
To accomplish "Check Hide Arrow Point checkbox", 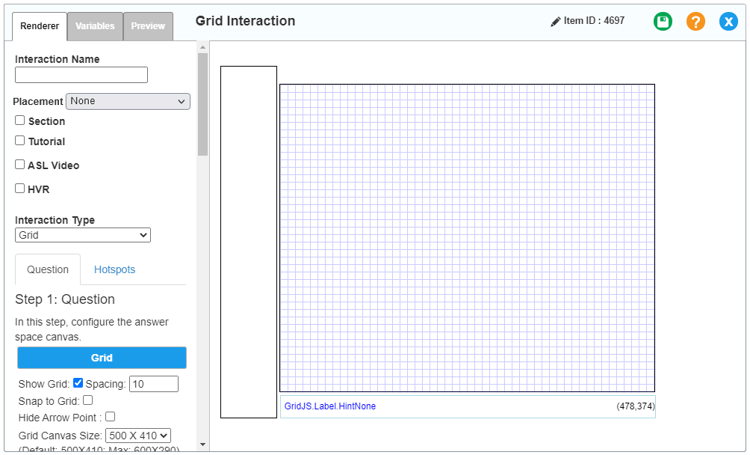I will [110, 416].
